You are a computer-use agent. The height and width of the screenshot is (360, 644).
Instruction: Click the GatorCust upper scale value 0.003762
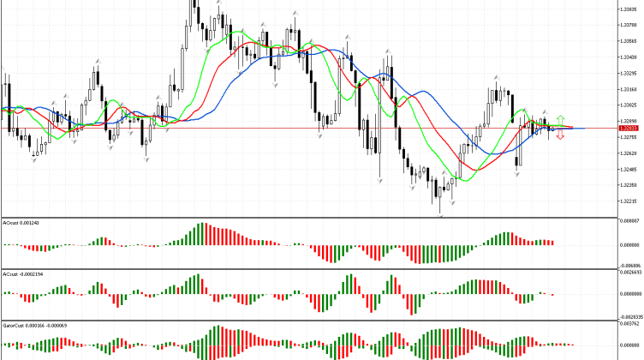629,324
